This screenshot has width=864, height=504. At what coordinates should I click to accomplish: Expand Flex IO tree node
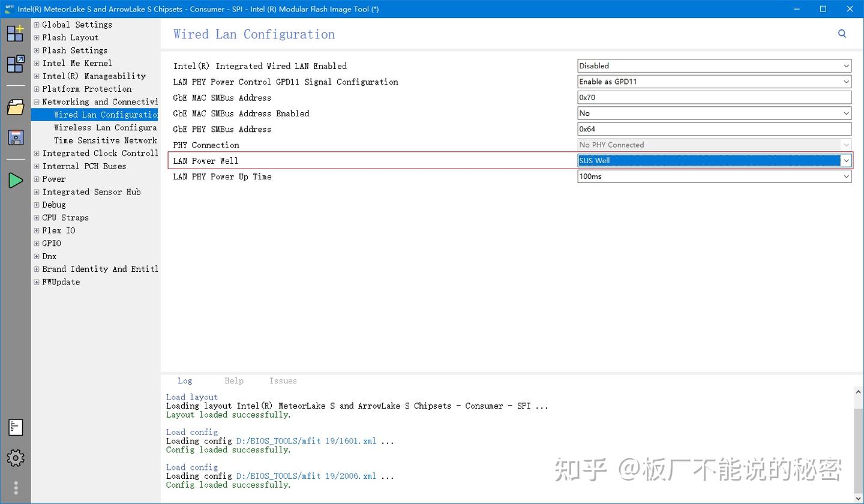click(37, 230)
